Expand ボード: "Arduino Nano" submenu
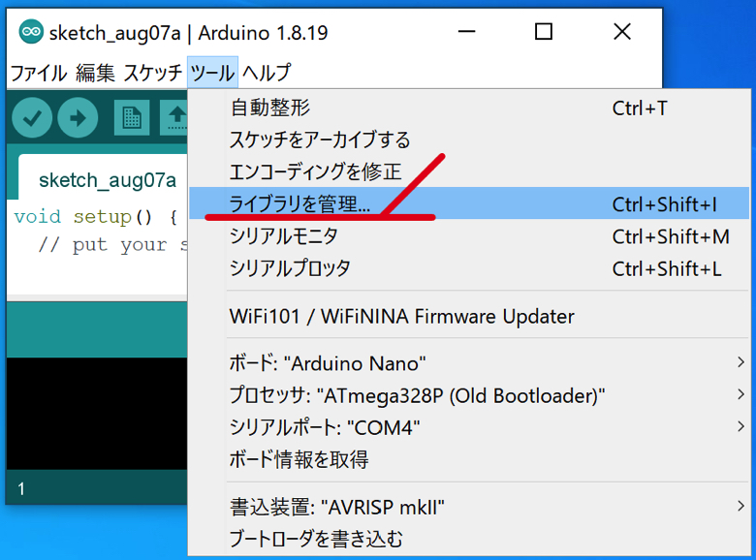This screenshot has height=560, width=756. tap(469, 363)
